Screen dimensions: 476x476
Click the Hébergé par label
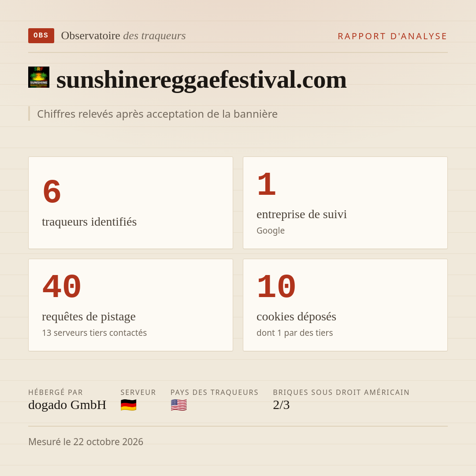[x=56, y=392]
